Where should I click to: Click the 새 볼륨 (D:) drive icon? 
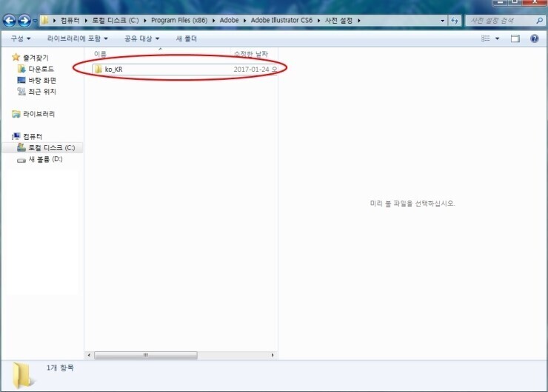point(21,160)
